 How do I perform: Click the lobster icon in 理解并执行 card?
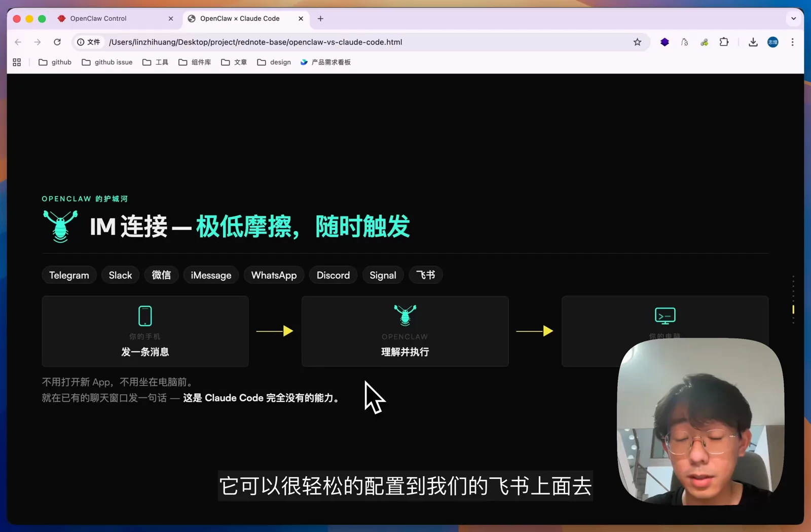(405, 315)
